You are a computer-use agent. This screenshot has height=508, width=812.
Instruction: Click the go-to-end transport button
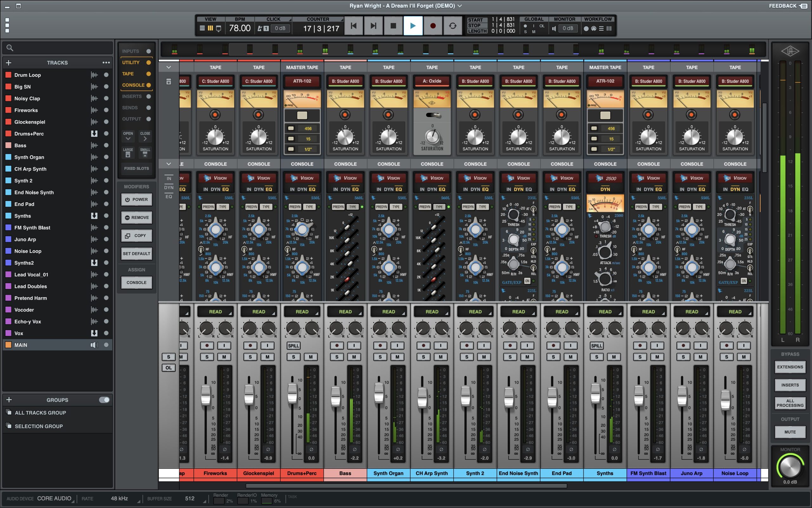(x=373, y=26)
